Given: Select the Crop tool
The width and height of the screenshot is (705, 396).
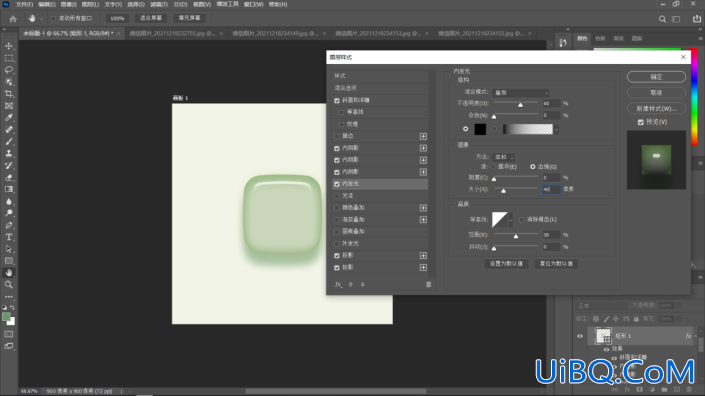Looking at the screenshot, I should (9, 94).
